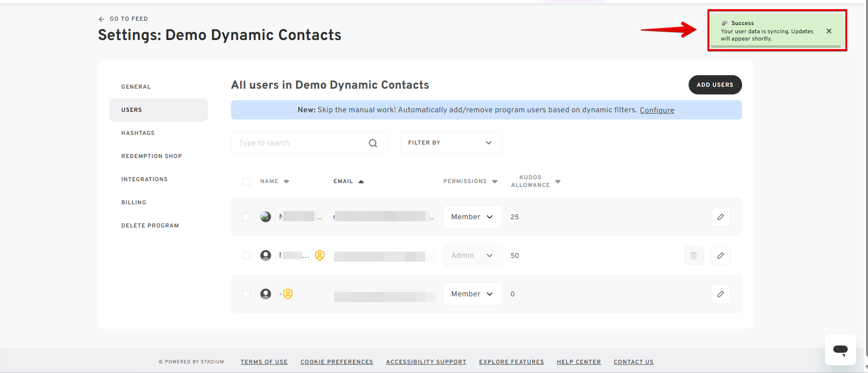Open the chat widget icon
868x373 pixels.
pos(840,350)
